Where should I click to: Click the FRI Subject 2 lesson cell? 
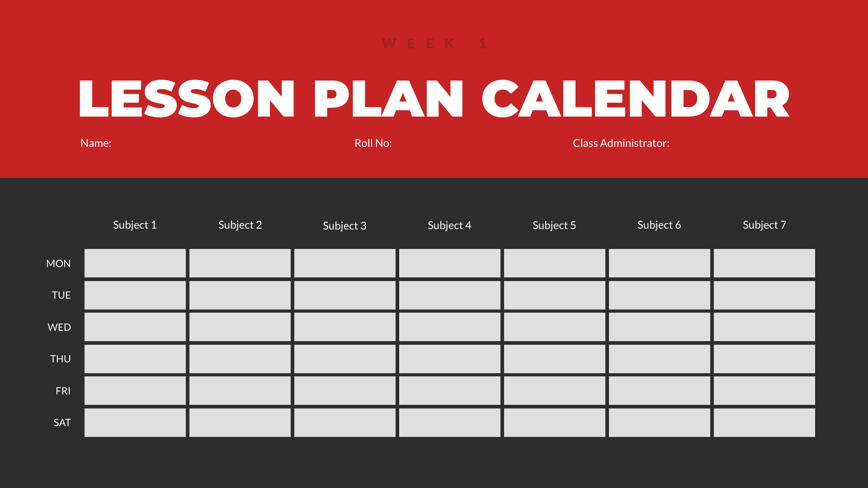[240, 390]
